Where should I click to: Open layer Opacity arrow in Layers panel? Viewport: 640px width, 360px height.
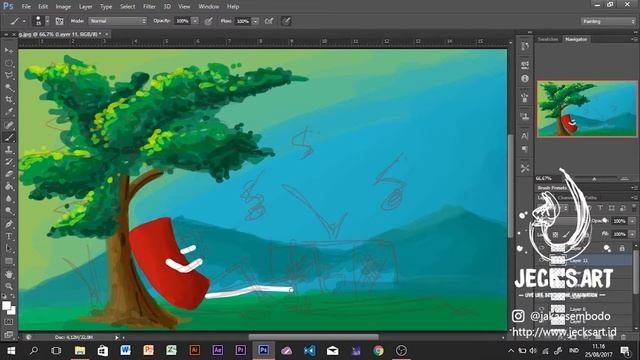click(632, 221)
